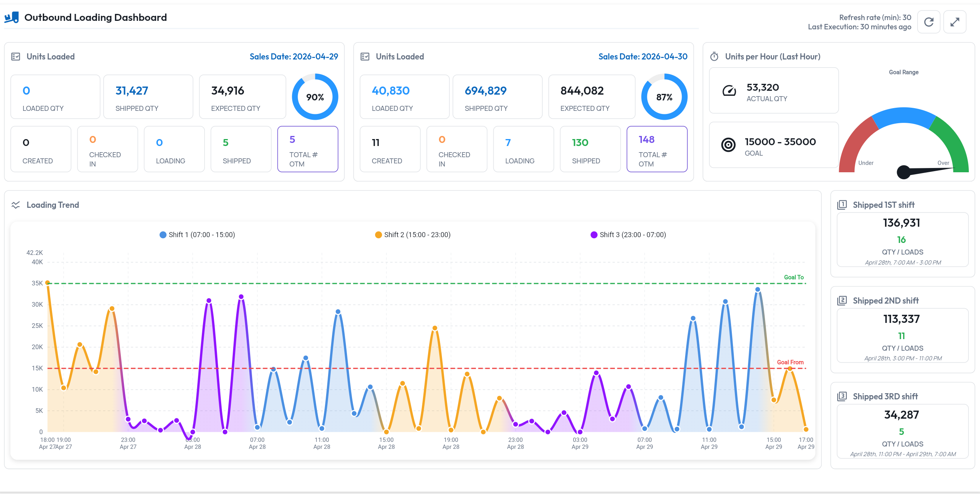
Task: Select the 844,082 Expected Qty card
Action: coord(592,97)
